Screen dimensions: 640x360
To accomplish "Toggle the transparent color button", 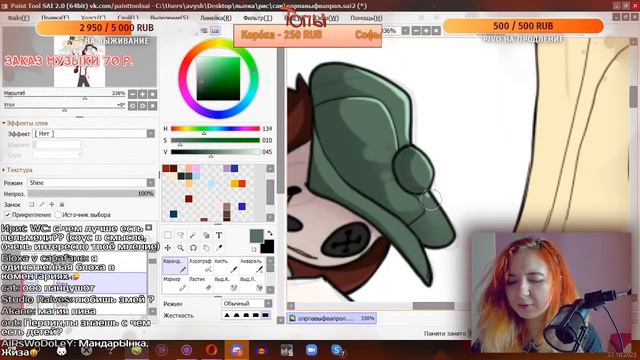I will [254, 249].
